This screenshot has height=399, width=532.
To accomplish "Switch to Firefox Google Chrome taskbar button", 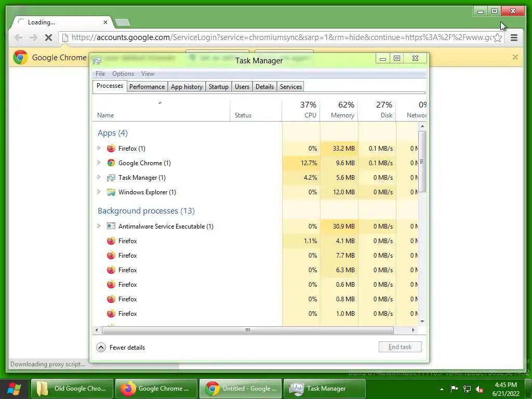I will [156, 389].
